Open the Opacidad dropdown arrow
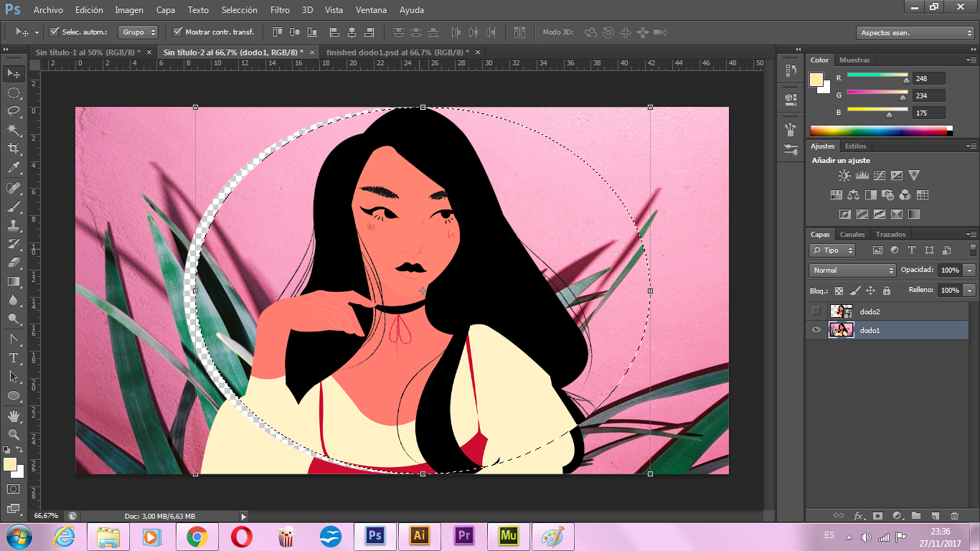980x551 pixels. [x=970, y=270]
